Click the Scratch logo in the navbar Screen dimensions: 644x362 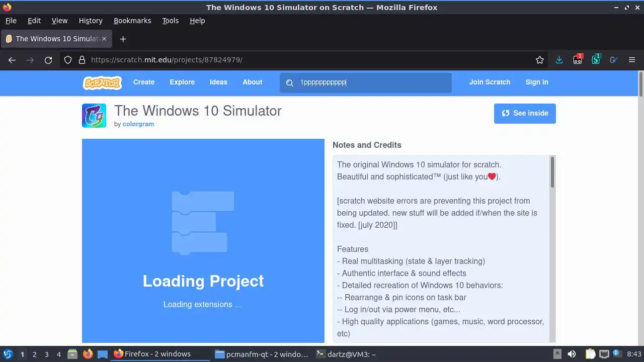point(102,82)
